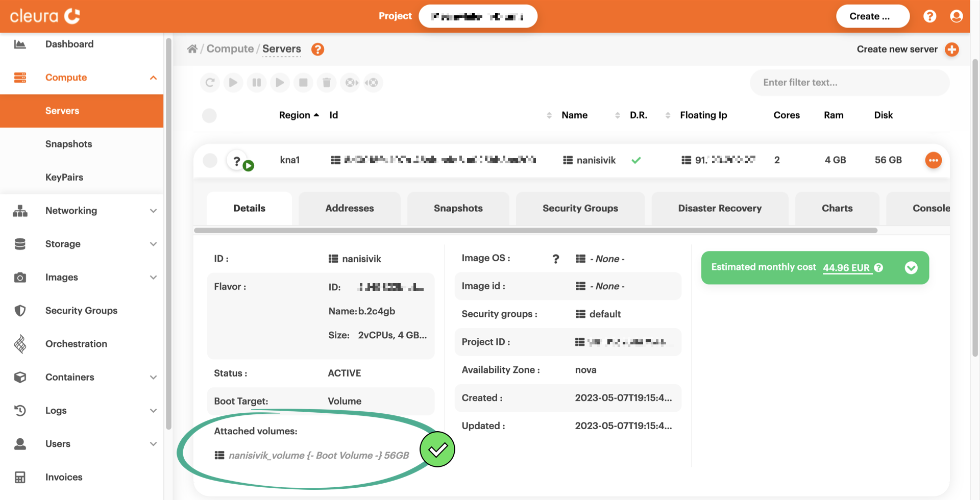980x500 pixels.
Task: Click the green D.R. checkmark for nanisivik
Action: (x=636, y=160)
